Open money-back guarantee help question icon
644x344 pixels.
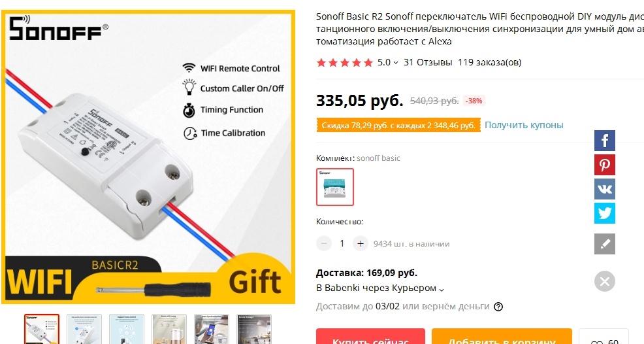click(x=498, y=307)
